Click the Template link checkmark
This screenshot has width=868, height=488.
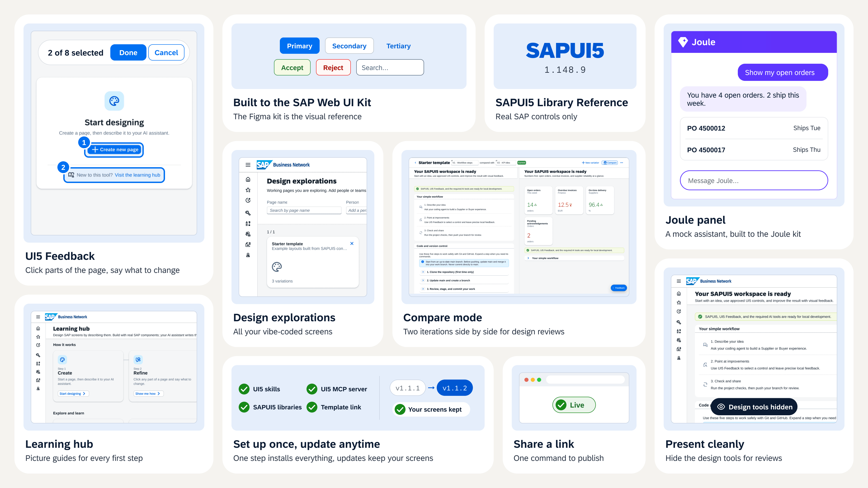coord(312,407)
